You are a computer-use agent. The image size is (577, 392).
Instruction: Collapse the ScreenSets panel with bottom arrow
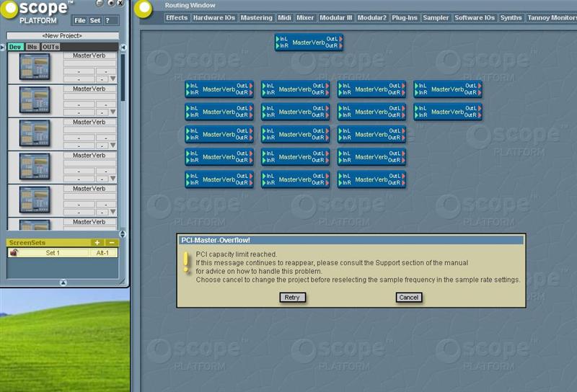pyautogui.click(x=63, y=282)
